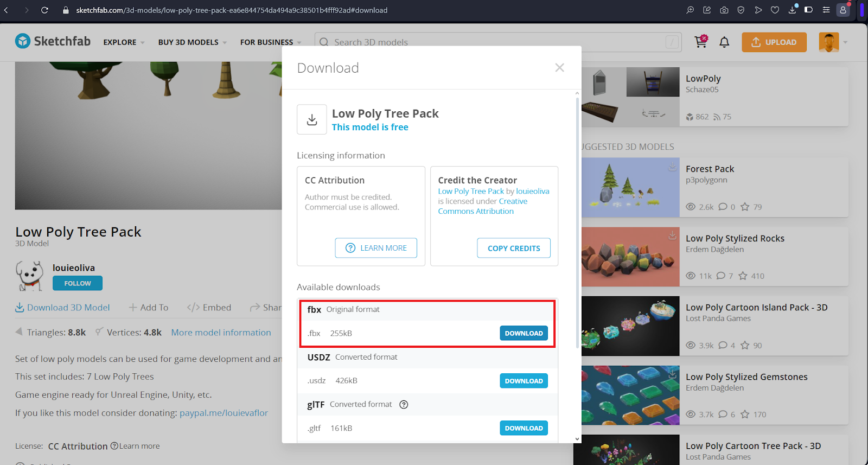Image resolution: width=868 pixels, height=465 pixels.
Task: Close the Download dialog
Action: coord(559,67)
